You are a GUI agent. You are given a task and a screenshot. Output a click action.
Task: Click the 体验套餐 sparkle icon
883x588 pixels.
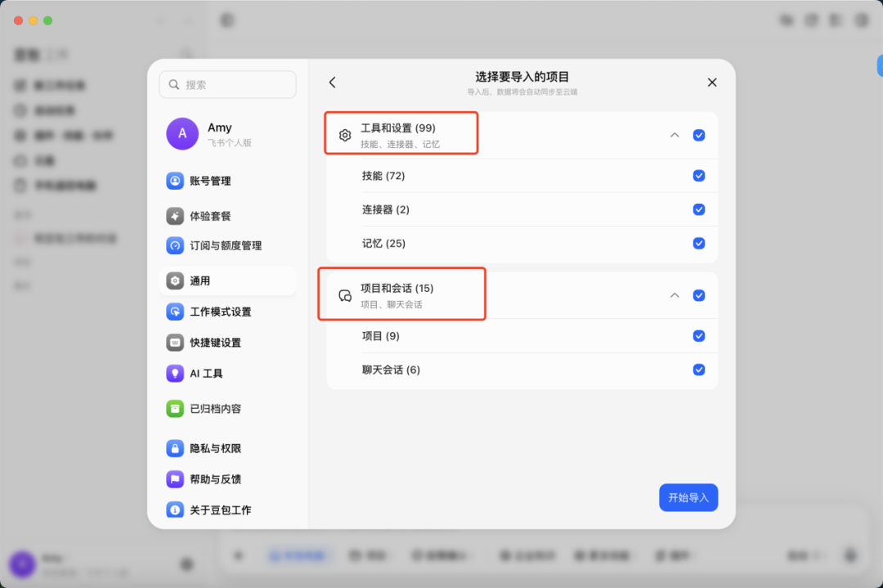pos(175,216)
